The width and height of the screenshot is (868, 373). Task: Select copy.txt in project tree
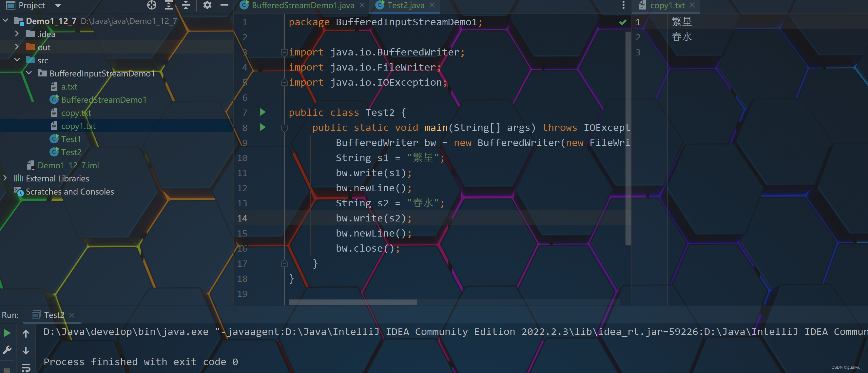pyautogui.click(x=76, y=113)
